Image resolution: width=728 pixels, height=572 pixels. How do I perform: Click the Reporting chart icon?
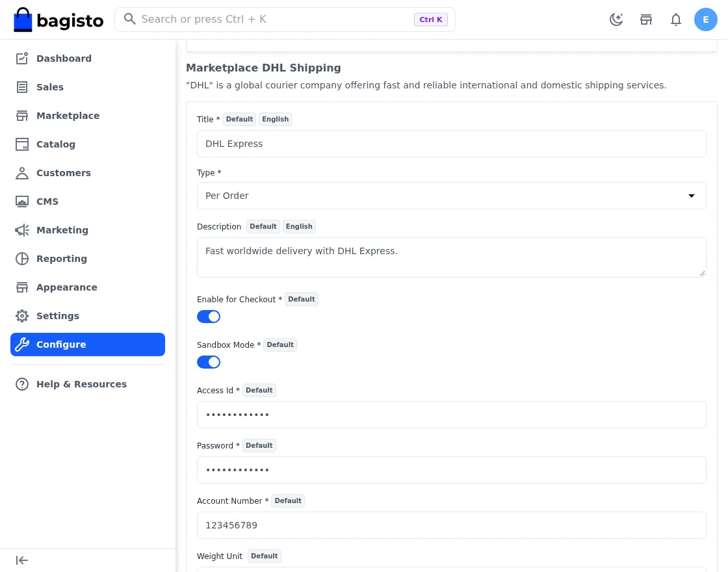(x=22, y=259)
